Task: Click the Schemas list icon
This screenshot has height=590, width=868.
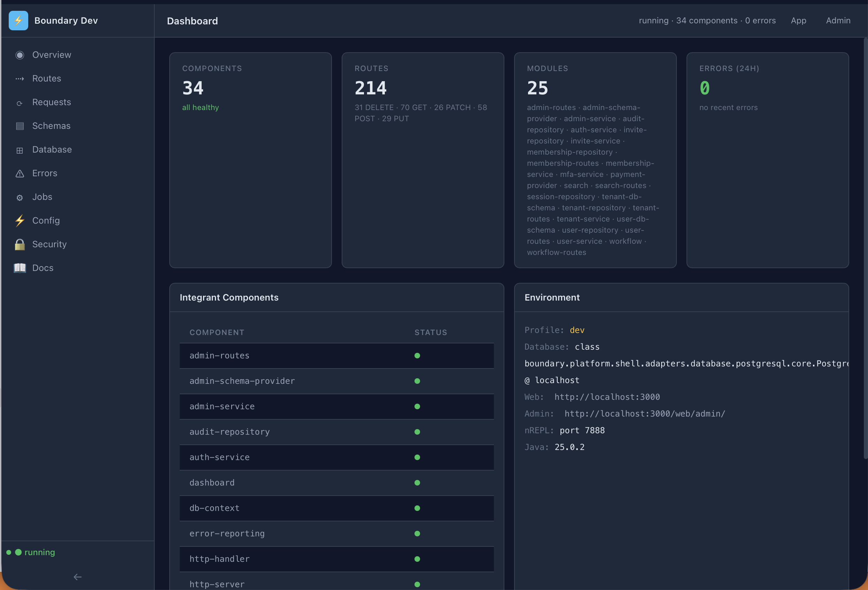Action: pos(20,126)
